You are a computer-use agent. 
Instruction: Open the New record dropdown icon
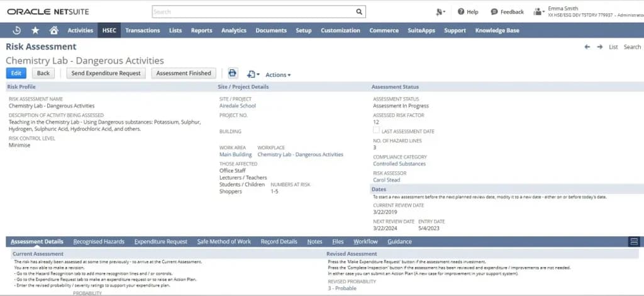pos(253,74)
